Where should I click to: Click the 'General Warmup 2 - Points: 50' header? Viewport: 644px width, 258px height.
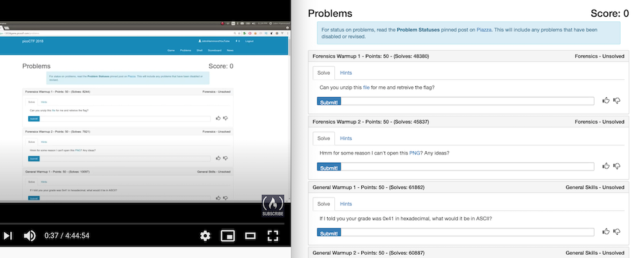tap(368, 253)
